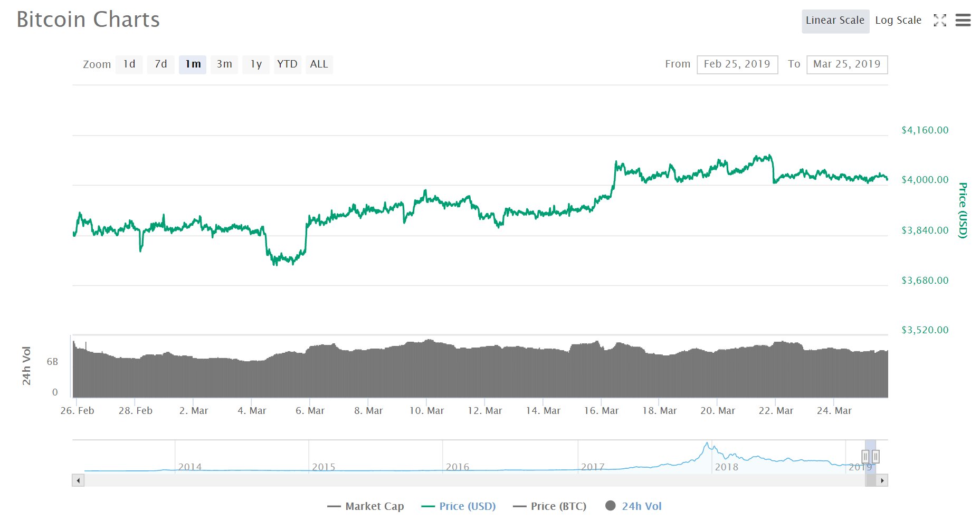Image resolution: width=980 pixels, height=521 pixels.
Task: Click navigator scrollbar right arrow
Action: (882, 480)
